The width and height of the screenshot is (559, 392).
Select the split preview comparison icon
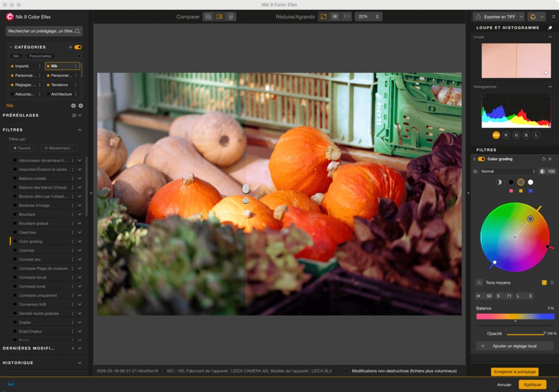[x=220, y=16]
